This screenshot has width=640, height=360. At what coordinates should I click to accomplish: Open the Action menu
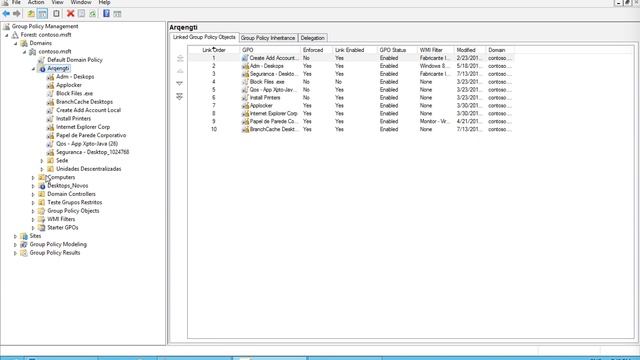point(36,2)
